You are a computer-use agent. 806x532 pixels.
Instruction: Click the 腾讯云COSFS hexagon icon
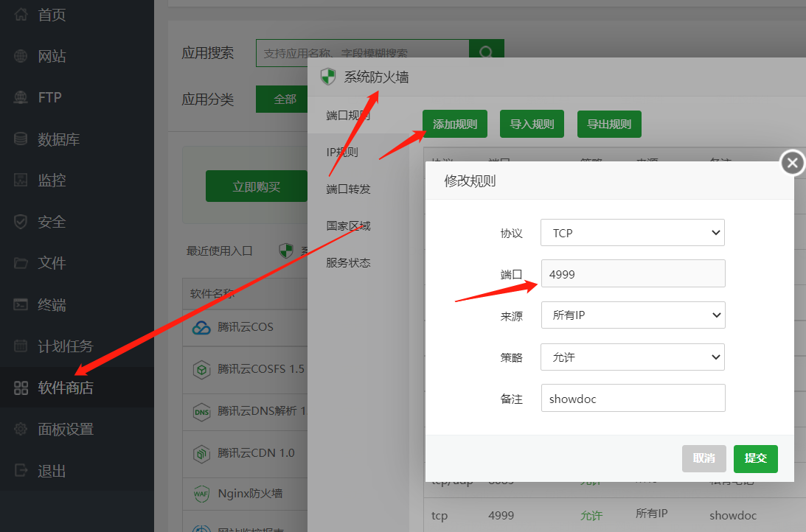coord(201,369)
